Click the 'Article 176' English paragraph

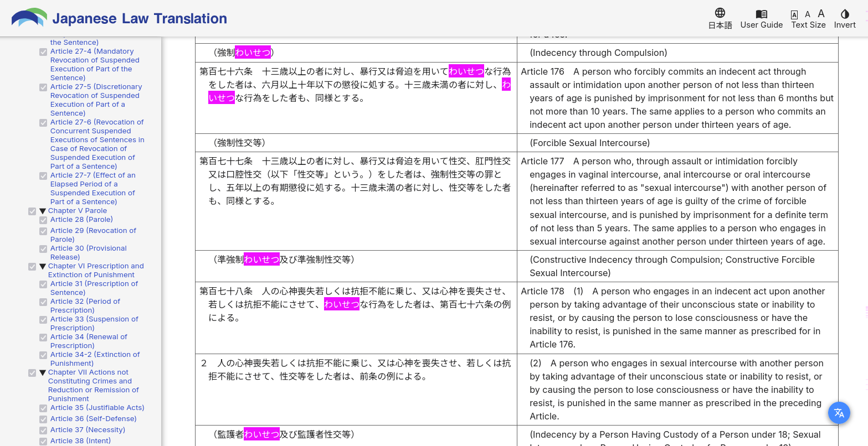coord(677,98)
